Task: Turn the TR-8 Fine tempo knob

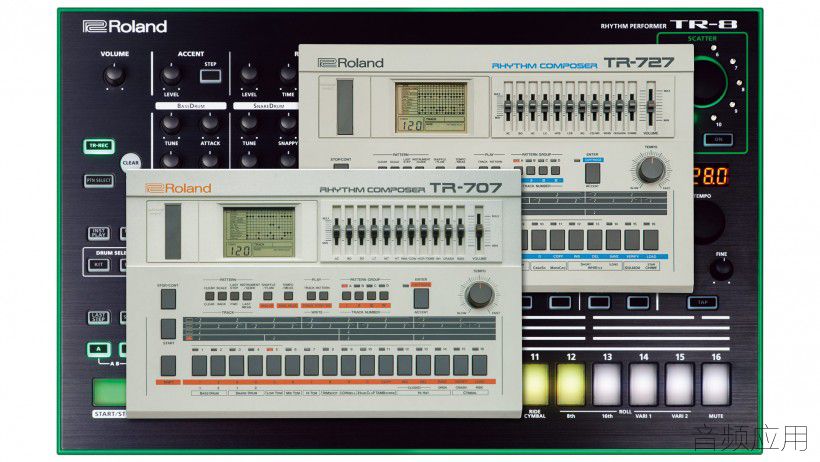Action: (x=721, y=268)
